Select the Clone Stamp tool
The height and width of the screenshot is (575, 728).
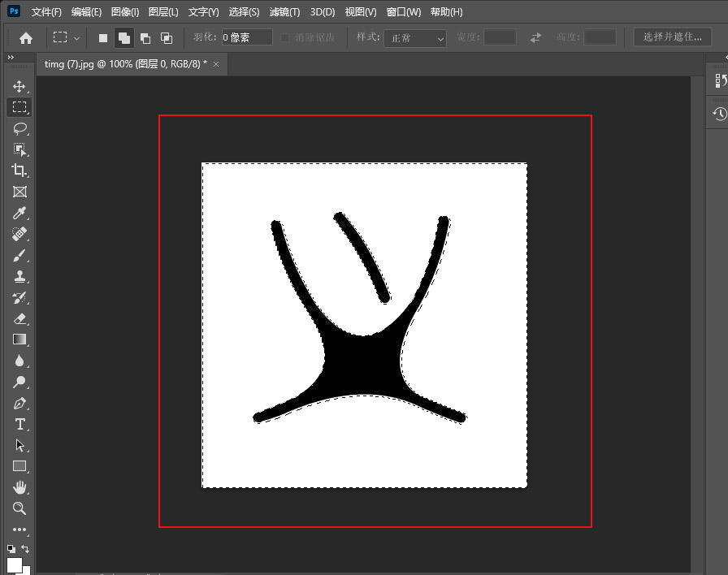coord(19,277)
